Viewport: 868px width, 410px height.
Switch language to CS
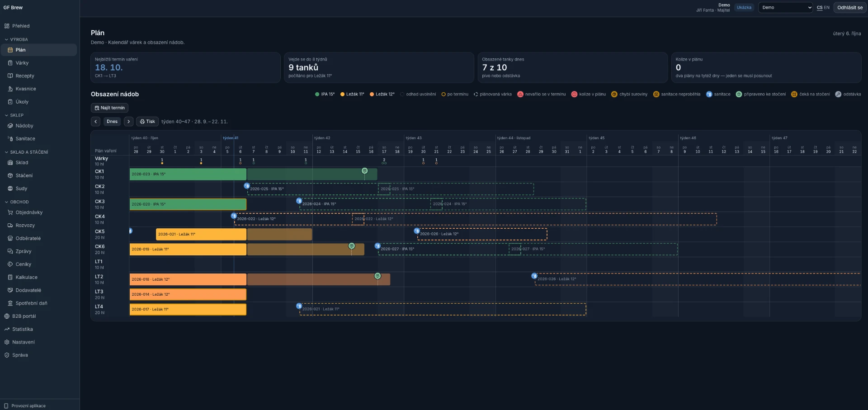820,8
